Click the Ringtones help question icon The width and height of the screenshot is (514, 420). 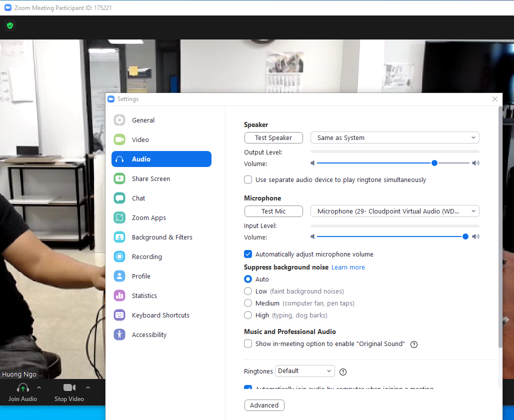point(343,372)
